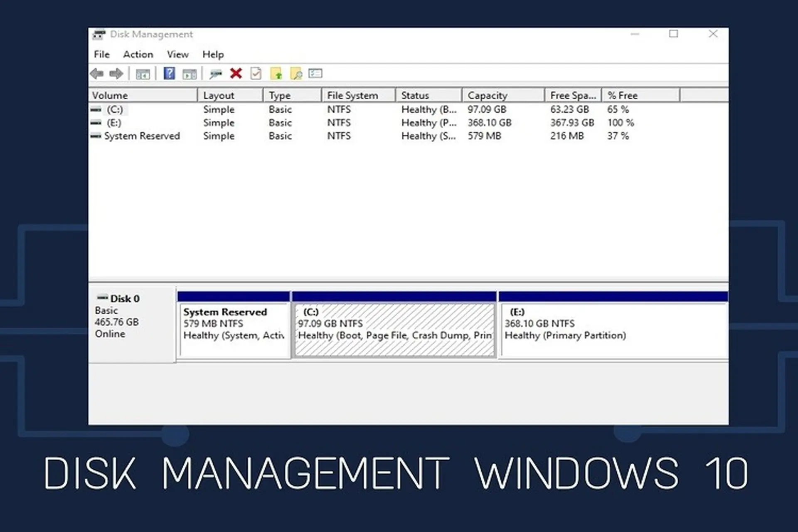
Task: Close the Disk Management window
Action: 713,34
